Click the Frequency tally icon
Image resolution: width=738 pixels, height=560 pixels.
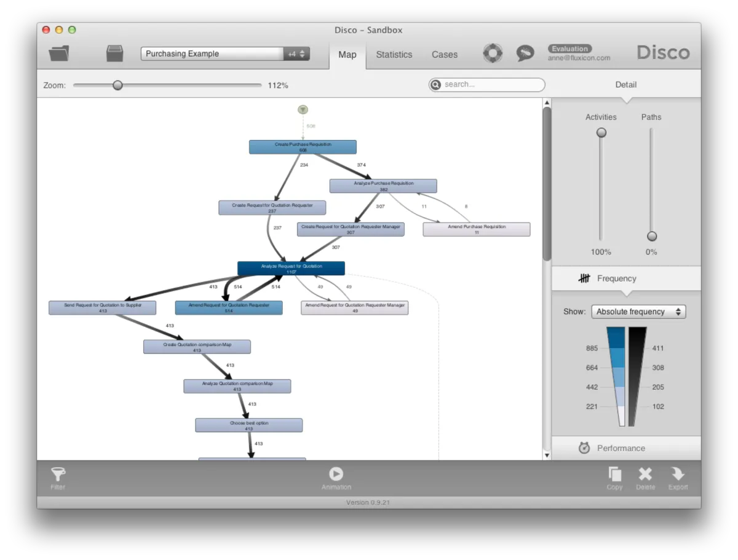click(x=584, y=278)
